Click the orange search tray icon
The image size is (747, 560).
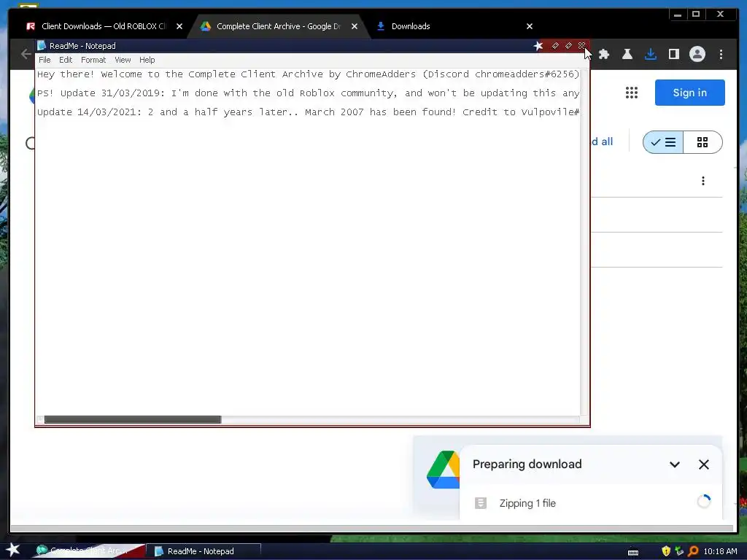pyautogui.click(x=693, y=551)
